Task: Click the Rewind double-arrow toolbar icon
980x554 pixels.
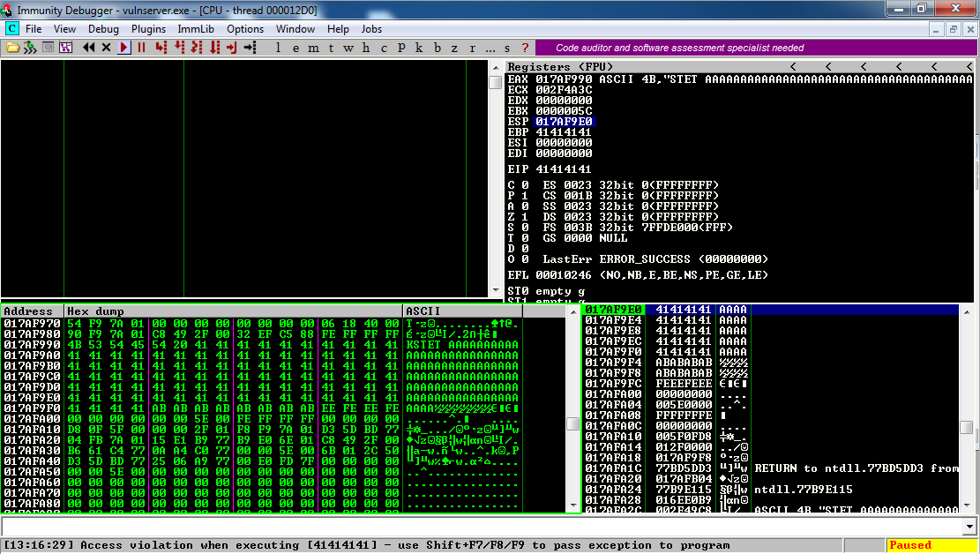Action: pos(89,48)
